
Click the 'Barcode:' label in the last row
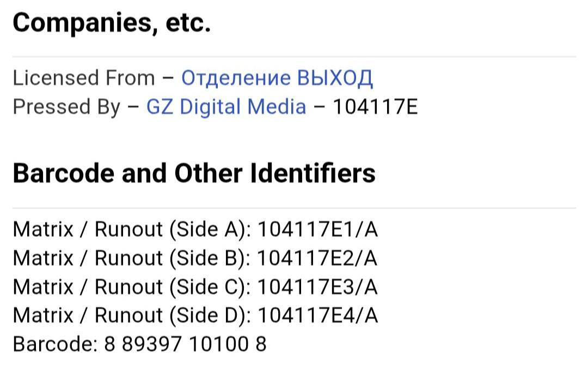click(x=54, y=344)
